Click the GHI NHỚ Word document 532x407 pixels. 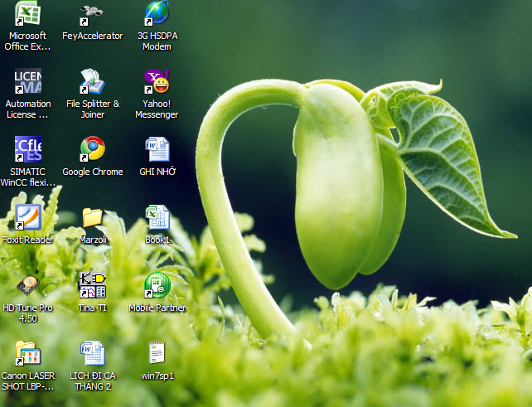tap(157, 149)
